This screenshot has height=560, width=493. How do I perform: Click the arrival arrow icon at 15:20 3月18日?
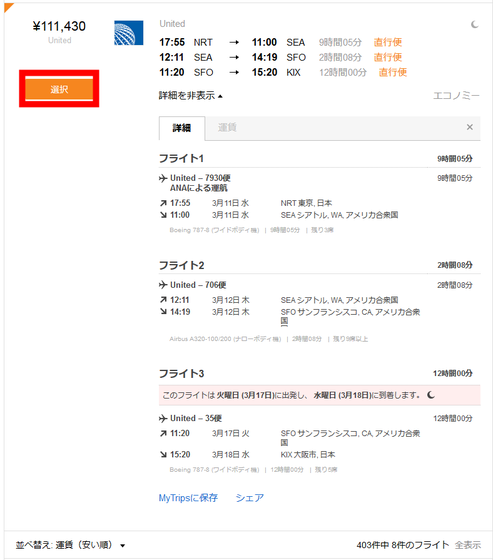coord(163,455)
